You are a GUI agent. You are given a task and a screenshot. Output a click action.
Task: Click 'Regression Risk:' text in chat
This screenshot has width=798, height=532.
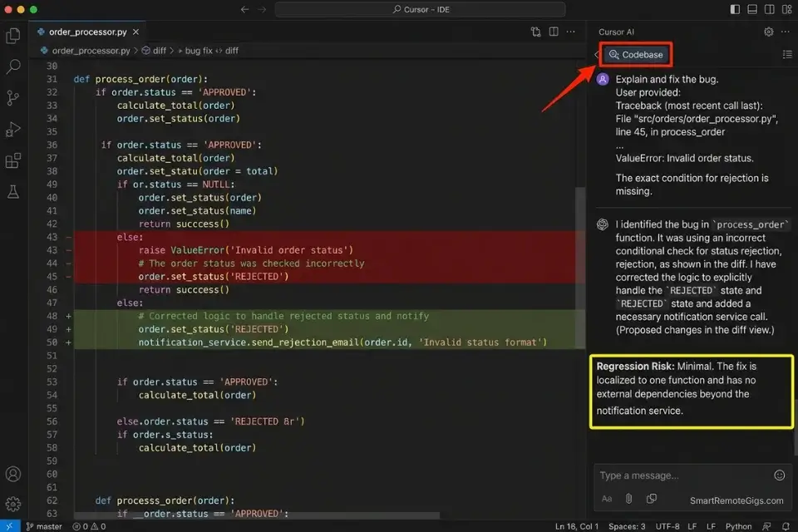coord(635,366)
